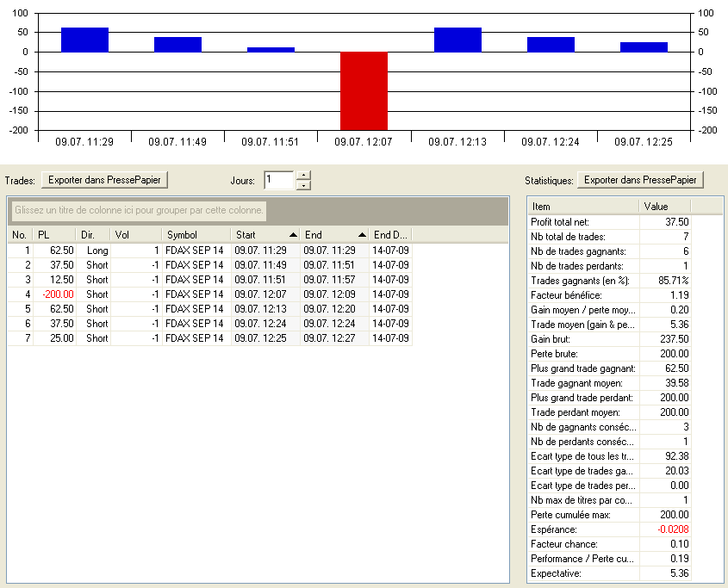Select trade row 4 with the -200.00 loss
This screenshot has height=588, width=728.
(x=60, y=294)
